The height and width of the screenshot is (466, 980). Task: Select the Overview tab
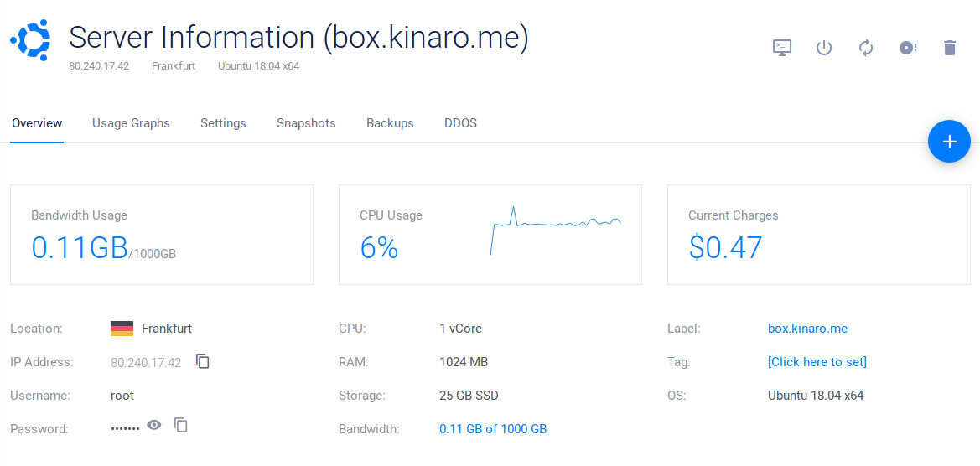click(x=37, y=123)
